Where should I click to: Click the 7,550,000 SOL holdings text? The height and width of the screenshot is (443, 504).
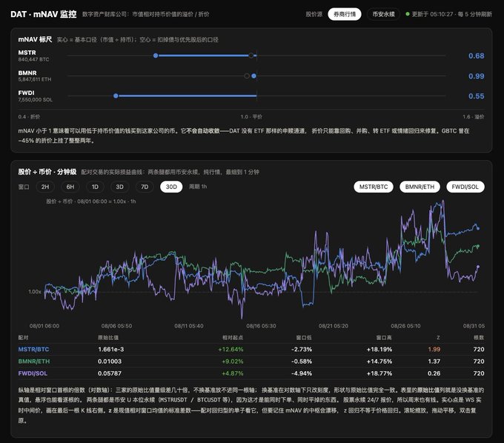(x=36, y=99)
